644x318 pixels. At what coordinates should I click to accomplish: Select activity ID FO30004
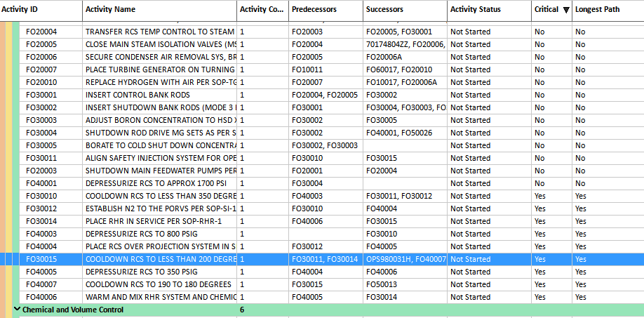click(41, 133)
